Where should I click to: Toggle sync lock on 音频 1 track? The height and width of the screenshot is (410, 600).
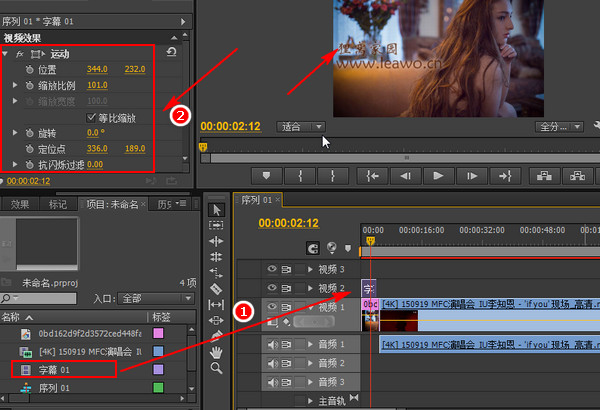click(286, 345)
